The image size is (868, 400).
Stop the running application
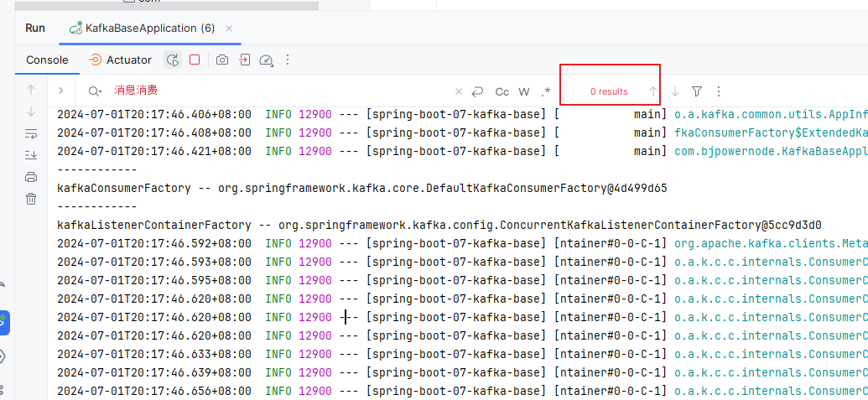[x=195, y=60]
